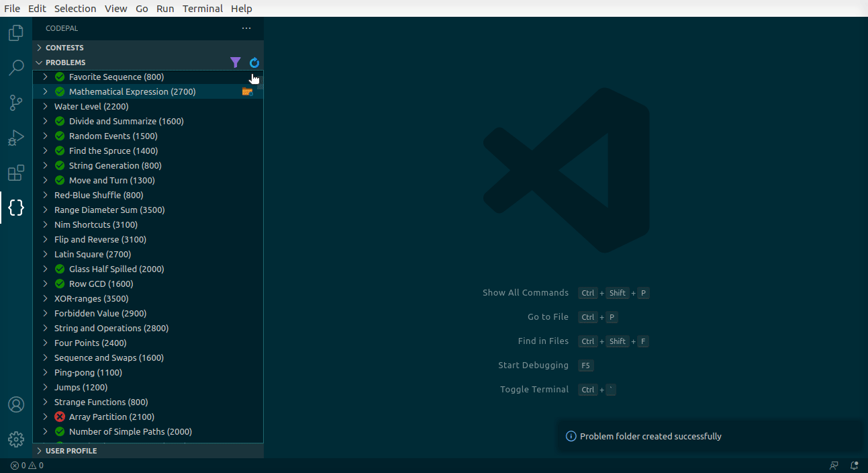Select Range Diameter Sum (3500) problem
Image resolution: width=868 pixels, height=473 pixels.
(148, 210)
